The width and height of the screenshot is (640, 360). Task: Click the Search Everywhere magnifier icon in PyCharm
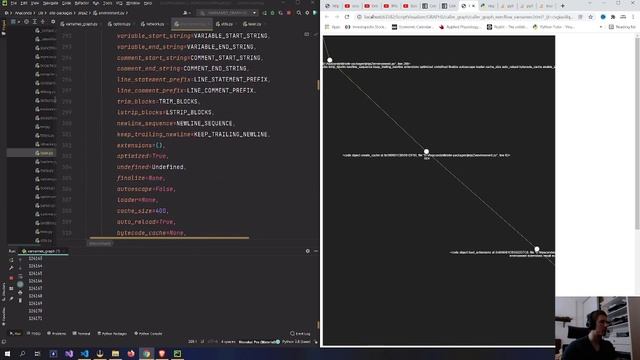[x=299, y=13]
